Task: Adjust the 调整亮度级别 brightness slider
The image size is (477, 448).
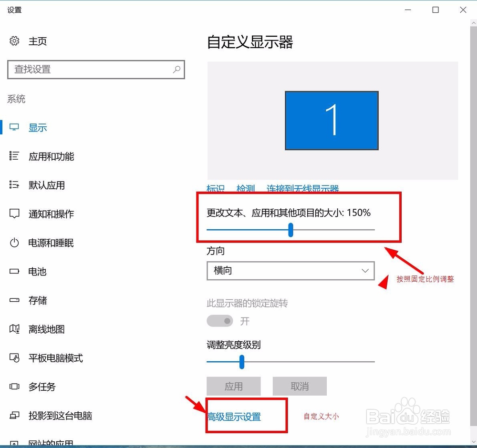Action: click(x=242, y=362)
